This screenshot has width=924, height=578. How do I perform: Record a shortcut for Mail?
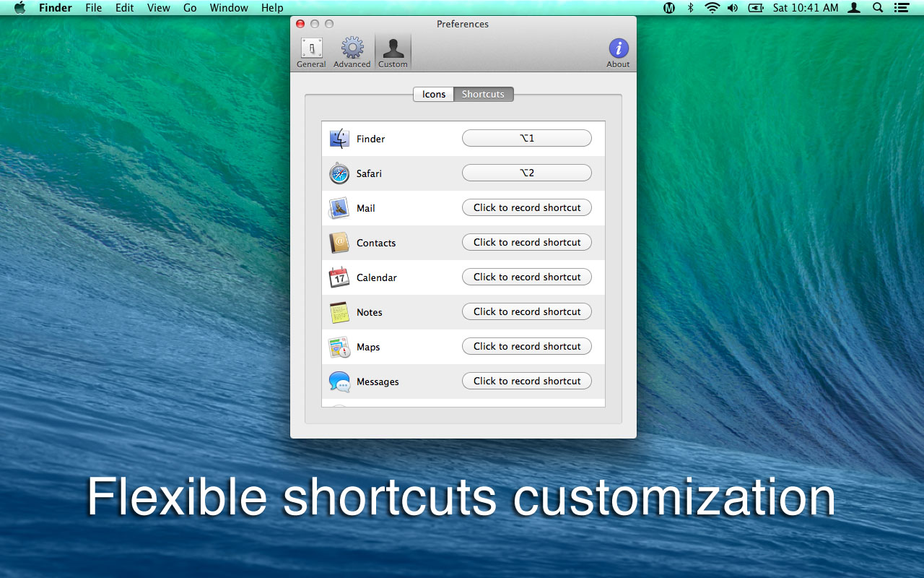coord(527,207)
